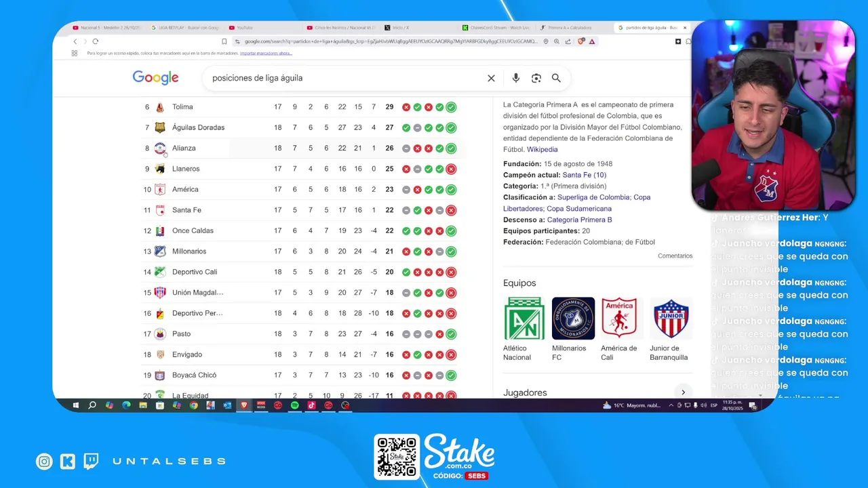The image size is (868, 488).
Task: Open File Explorer from taskbar
Action: 143,405
